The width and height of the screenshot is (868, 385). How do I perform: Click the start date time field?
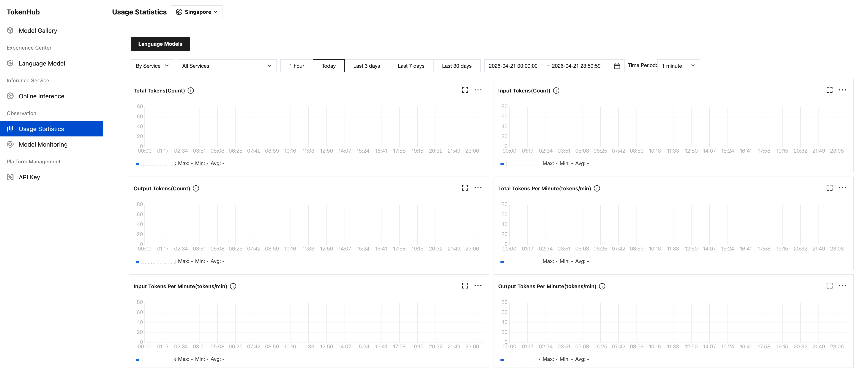click(513, 66)
